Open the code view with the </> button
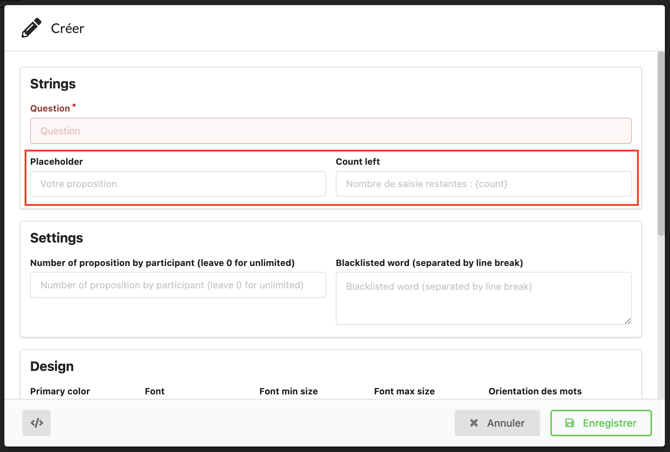The height and width of the screenshot is (452, 670). [x=37, y=423]
